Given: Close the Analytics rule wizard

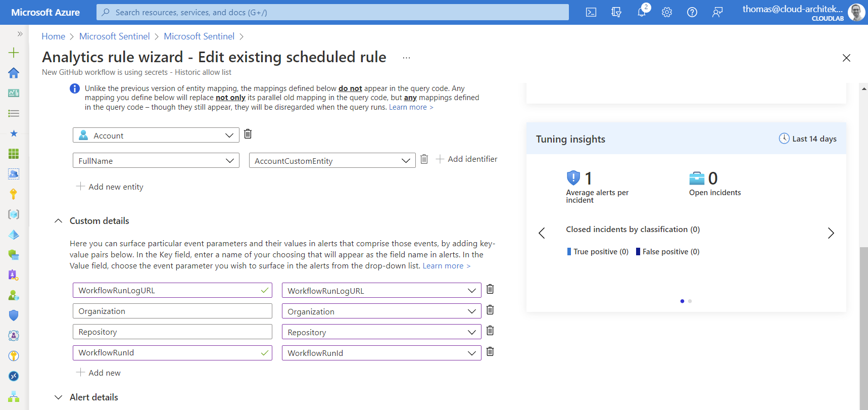Looking at the screenshot, I should pyautogui.click(x=846, y=58).
